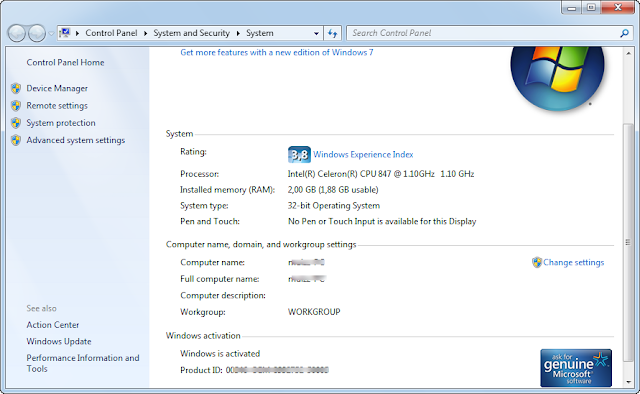Click the address bar refresh button
Screen dimensions: 640x394
tap(333, 33)
